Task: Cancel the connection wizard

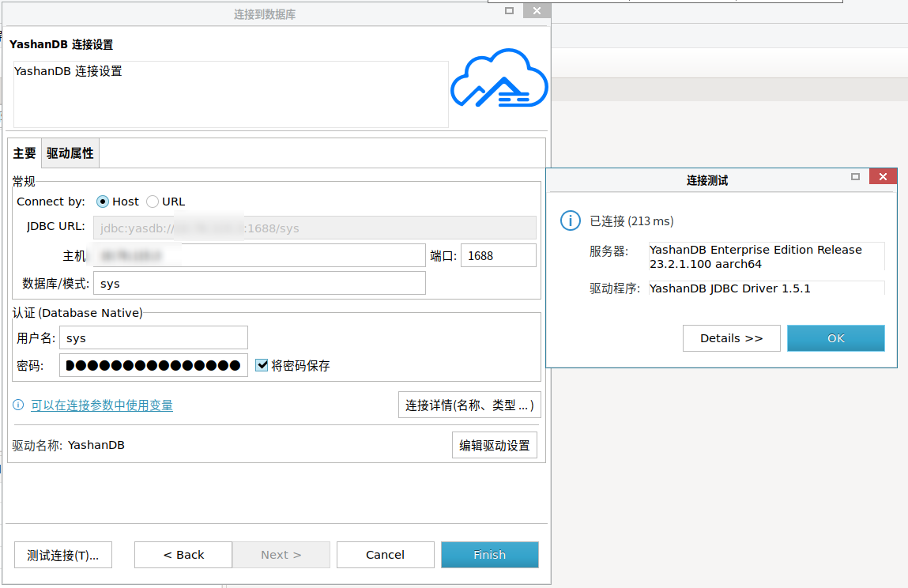Action: [385, 555]
